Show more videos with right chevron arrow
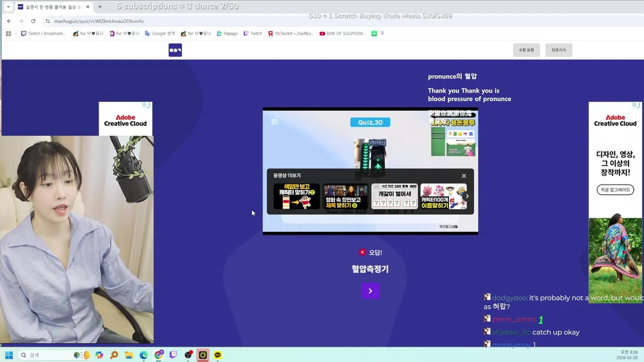The width and height of the screenshot is (644, 362). pyautogui.click(x=467, y=197)
